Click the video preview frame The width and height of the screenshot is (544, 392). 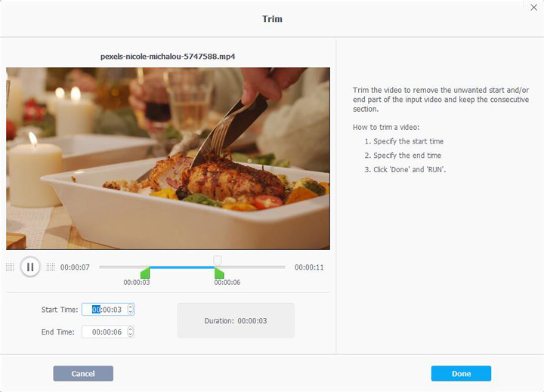click(x=168, y=159)
